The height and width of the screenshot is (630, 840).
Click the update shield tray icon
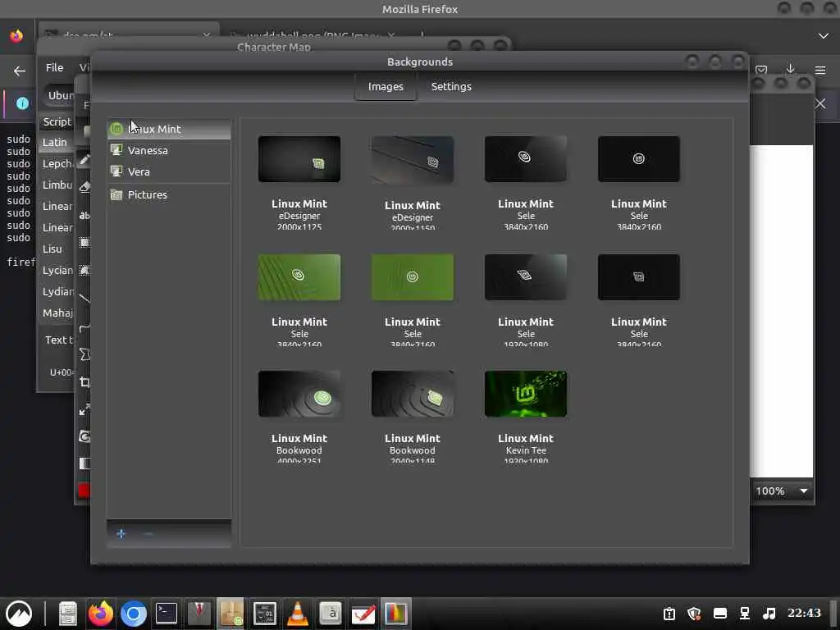(694, 614)
